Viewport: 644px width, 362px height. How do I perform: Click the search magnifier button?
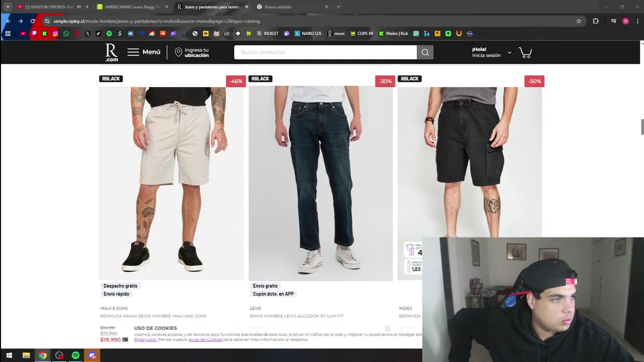click(425, 52)
